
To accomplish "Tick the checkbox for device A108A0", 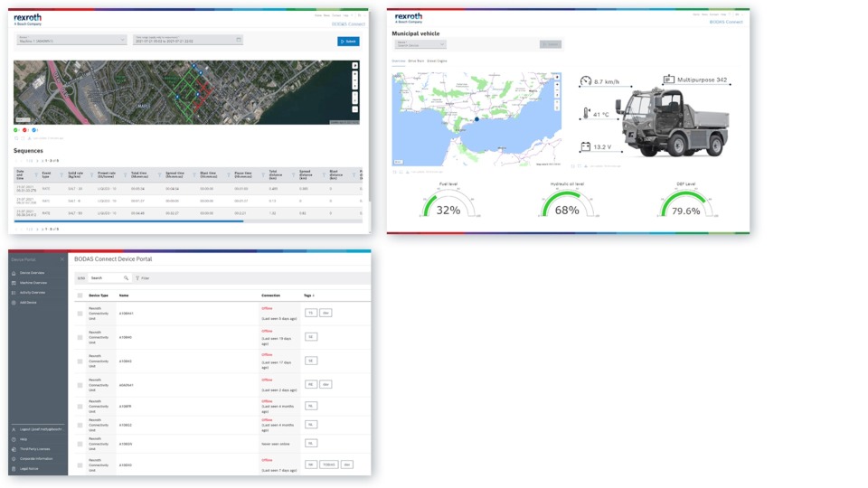I will tap(80, 337).
